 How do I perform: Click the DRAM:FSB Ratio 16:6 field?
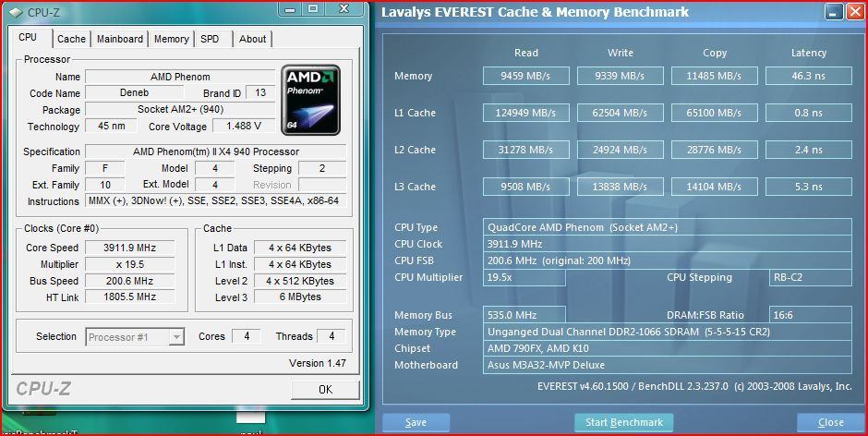(811, 315)
